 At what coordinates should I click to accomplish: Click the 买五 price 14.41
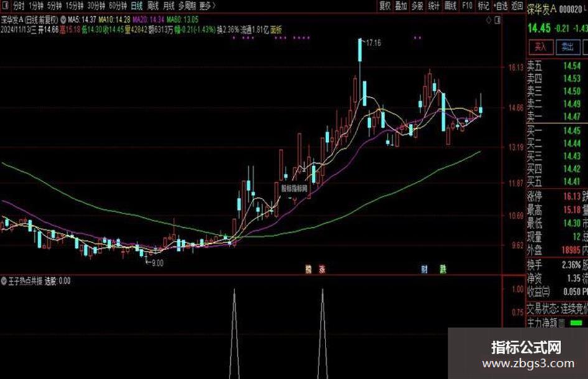point(572,182)
